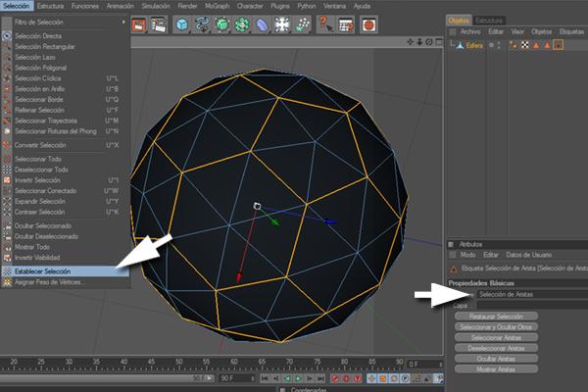Click the Seleccionar Aristas button
Image resolution: width=588 pixels, height=392 pixels.
[x=496, y=337]
